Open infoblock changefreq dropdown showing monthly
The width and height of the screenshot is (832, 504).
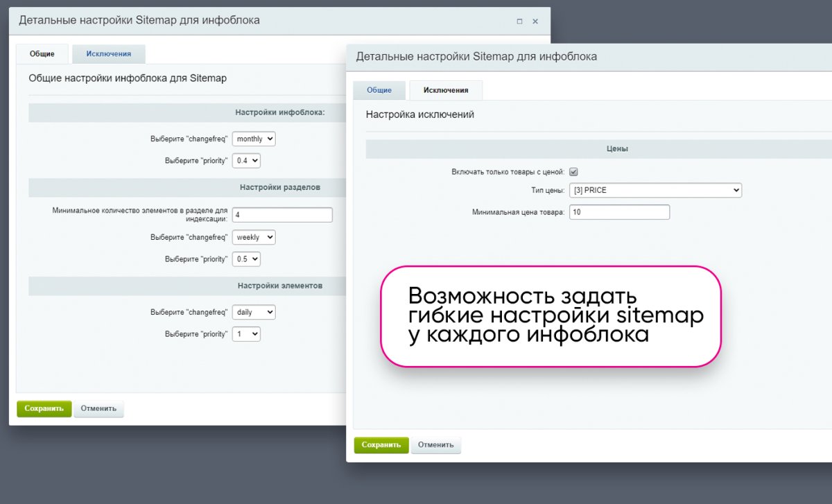pyautogui.click(x=254, y=139)
